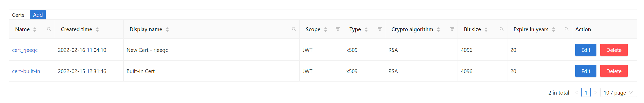Go to the next page arrow
The image size is (644, 103).
[x=595, y=93]
